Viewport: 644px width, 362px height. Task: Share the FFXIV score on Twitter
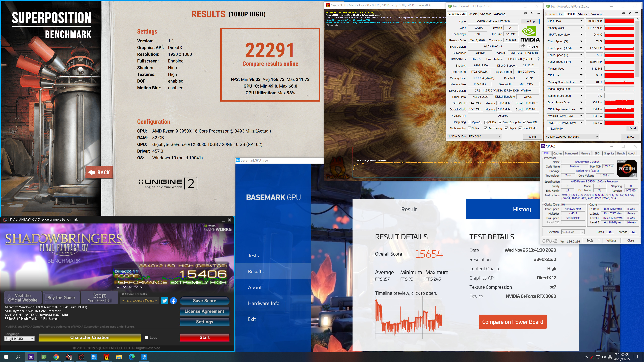(x=165, y=300)
